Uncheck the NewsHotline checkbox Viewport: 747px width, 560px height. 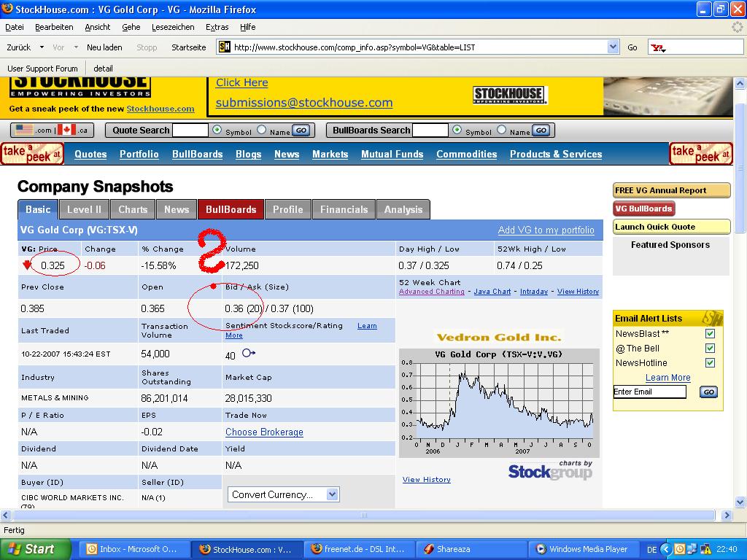pos(710,363)
